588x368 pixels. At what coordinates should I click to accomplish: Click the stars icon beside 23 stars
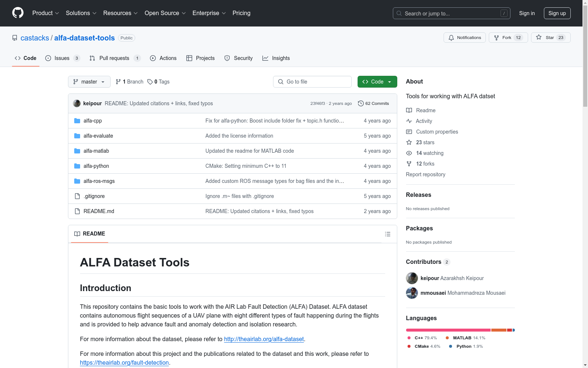tap(409, 142)
